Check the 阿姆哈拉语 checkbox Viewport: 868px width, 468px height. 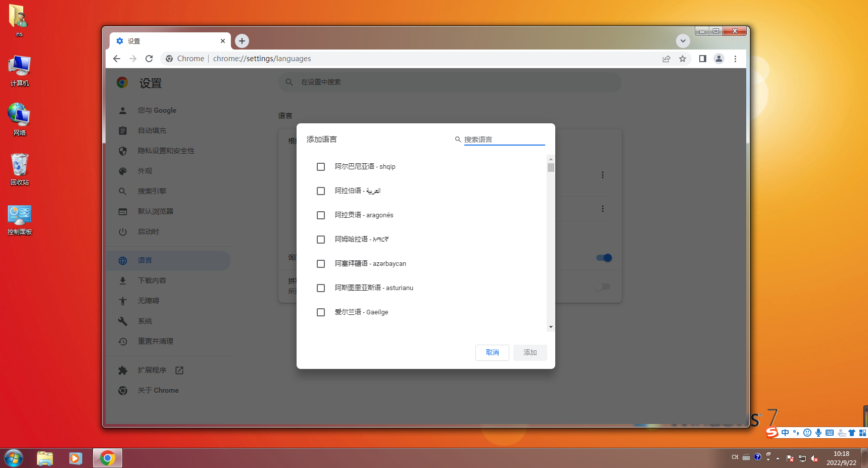point(321,240)
